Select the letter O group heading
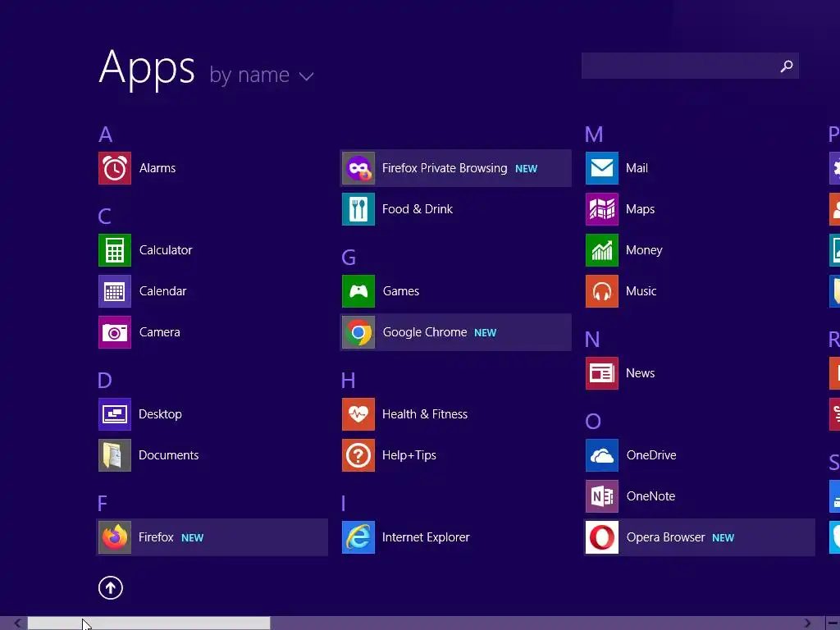 (x=593, y=422)
